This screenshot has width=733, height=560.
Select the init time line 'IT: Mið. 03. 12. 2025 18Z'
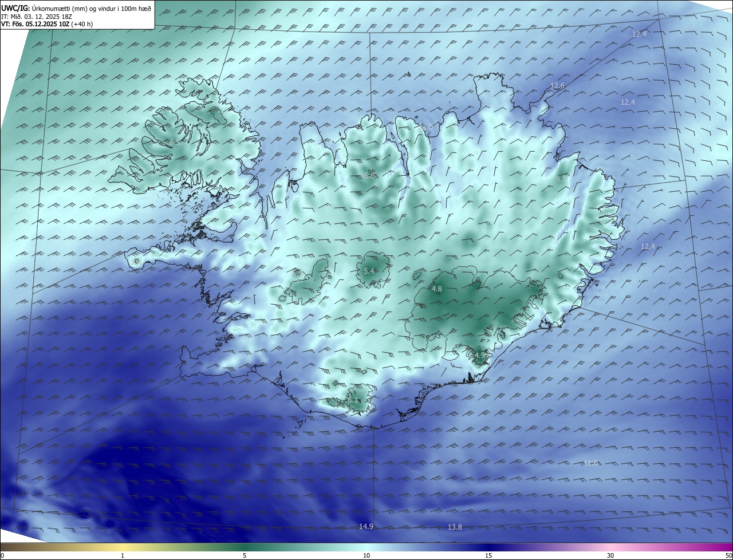point(37,17)
